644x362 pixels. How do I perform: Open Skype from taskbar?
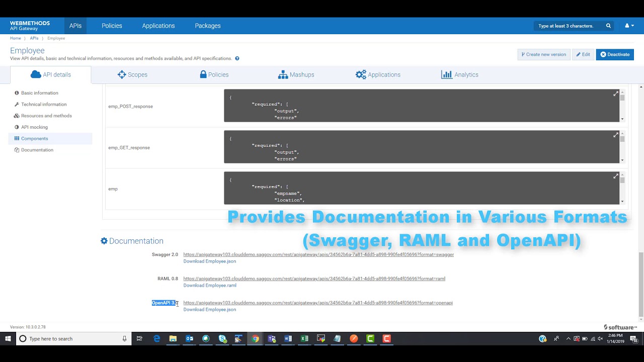click(x=222, y=339)
